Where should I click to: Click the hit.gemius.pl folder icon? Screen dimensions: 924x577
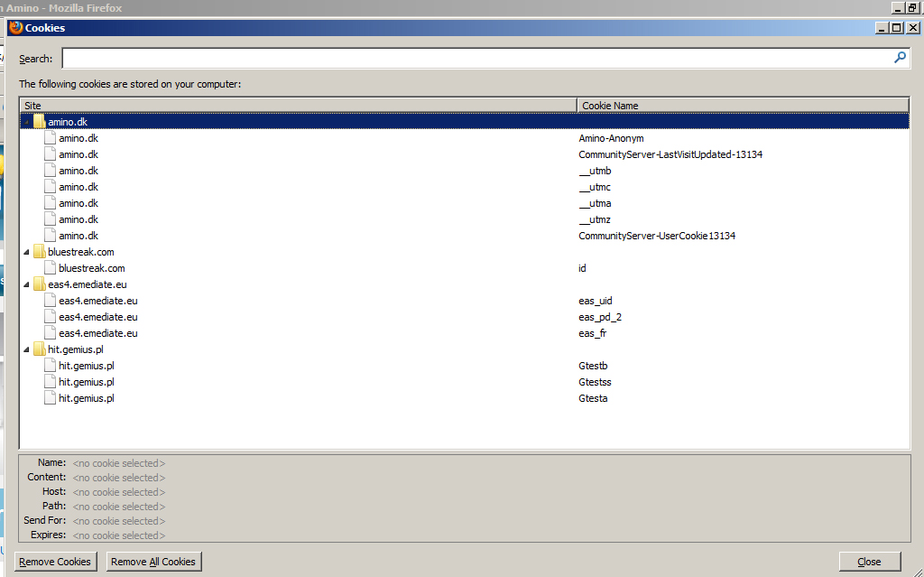click(40, 349)
